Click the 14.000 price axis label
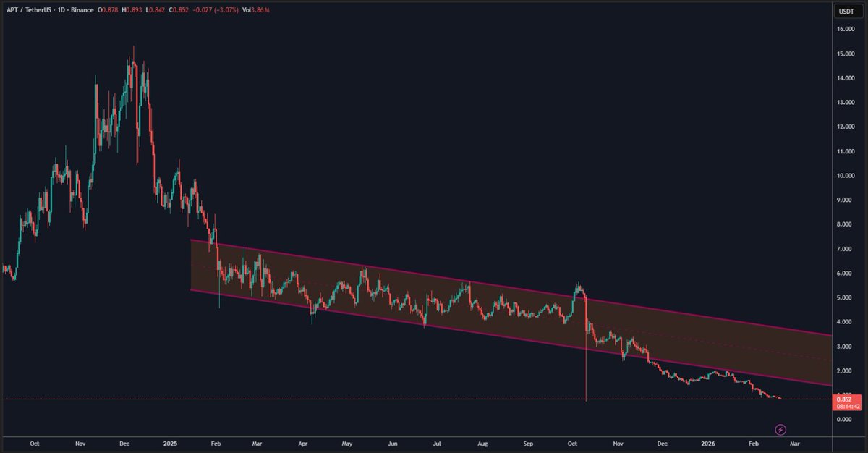This screenshot has height=453, width=868. click(x=846, y=78)
